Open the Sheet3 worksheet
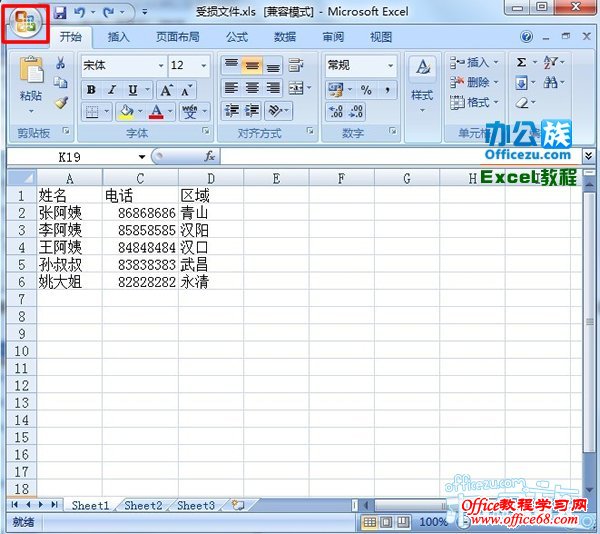This screenshot has height=534, width=600. pyautogui.click(x=196, y=506)
